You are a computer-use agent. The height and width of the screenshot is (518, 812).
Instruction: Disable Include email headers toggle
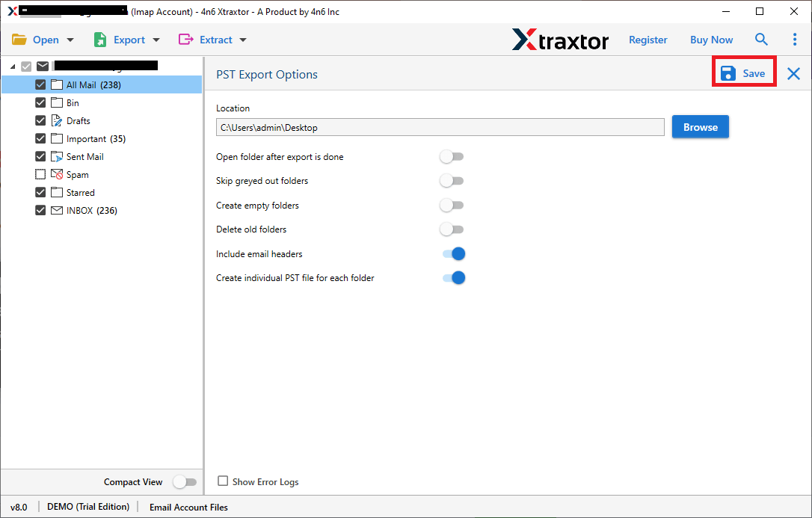click(454, 254)
